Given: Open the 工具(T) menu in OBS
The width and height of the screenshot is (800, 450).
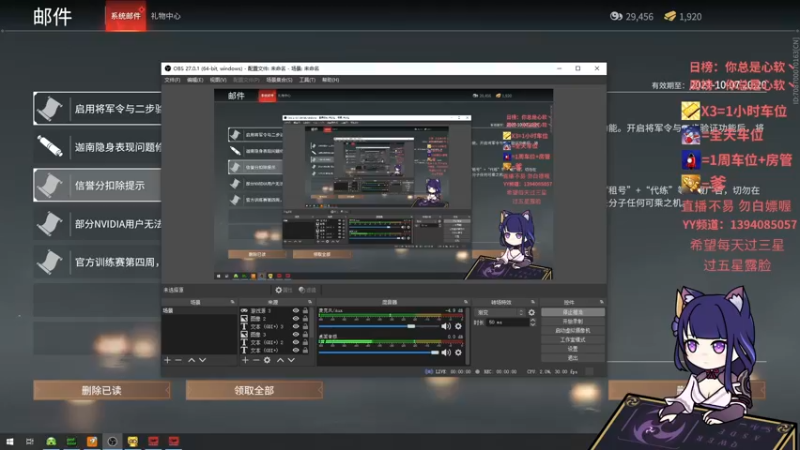Looking at the screenshot, I should click(x=307, y=80).
